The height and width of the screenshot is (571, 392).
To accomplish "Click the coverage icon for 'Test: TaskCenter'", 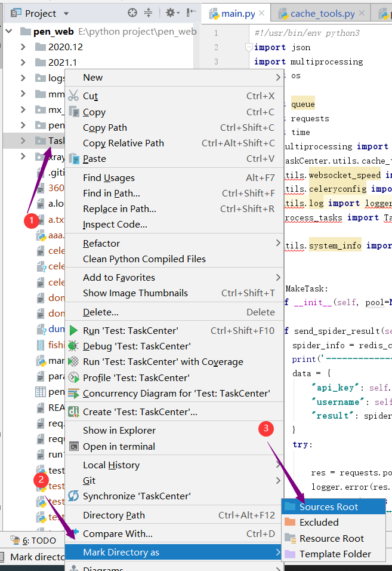I will 73,361.
